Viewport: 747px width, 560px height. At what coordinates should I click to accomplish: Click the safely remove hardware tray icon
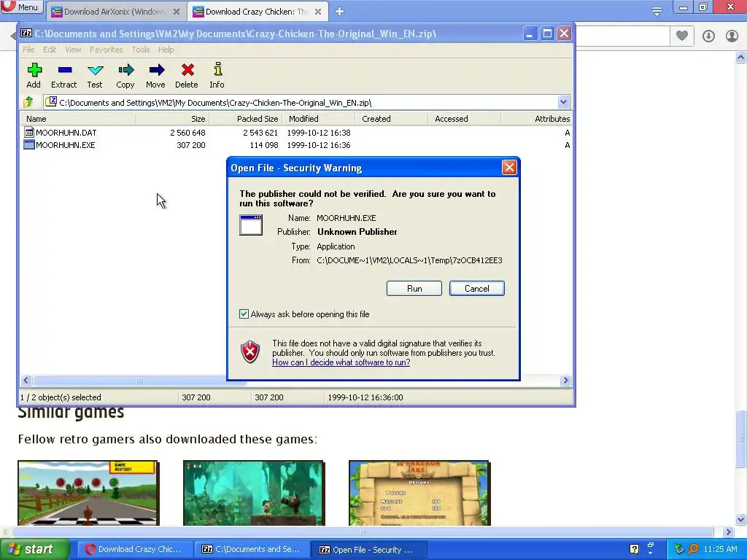point(679,549)
